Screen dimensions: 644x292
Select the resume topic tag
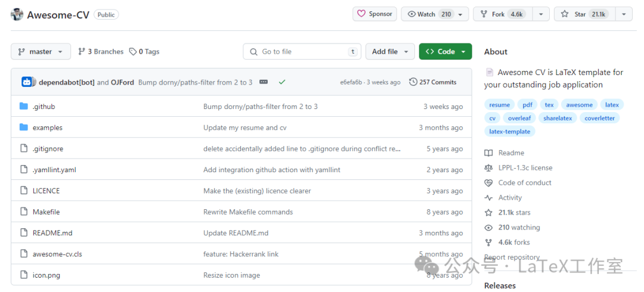coord(500,105)
